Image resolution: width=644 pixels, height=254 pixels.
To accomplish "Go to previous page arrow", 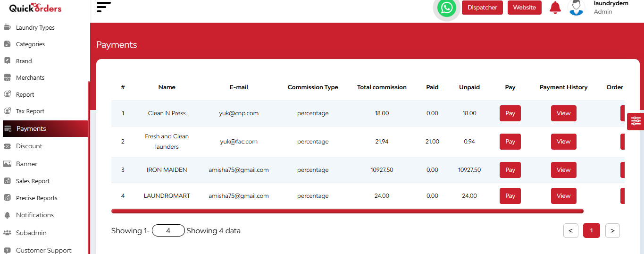I will (570, 230).
